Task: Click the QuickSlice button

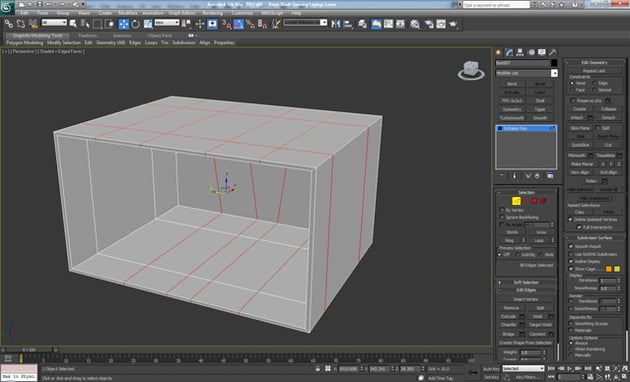Action: [580, 145]
